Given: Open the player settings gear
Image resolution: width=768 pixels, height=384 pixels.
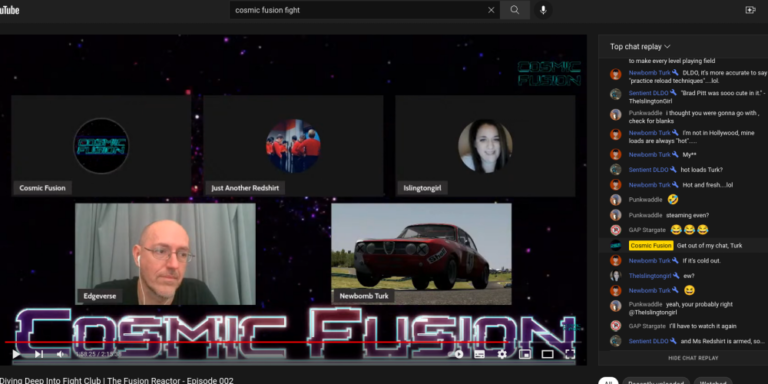Looking at the screenshot, I should pos(502,354).
